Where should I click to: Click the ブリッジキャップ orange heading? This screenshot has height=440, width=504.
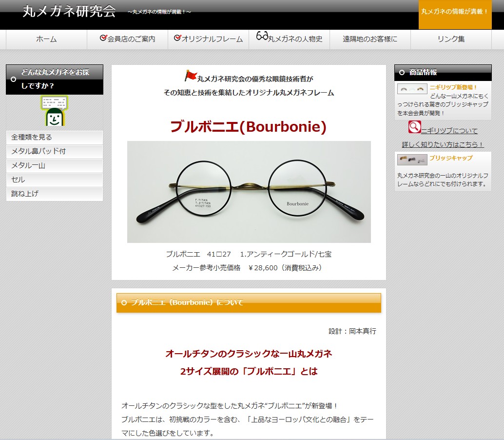(451, 158)
